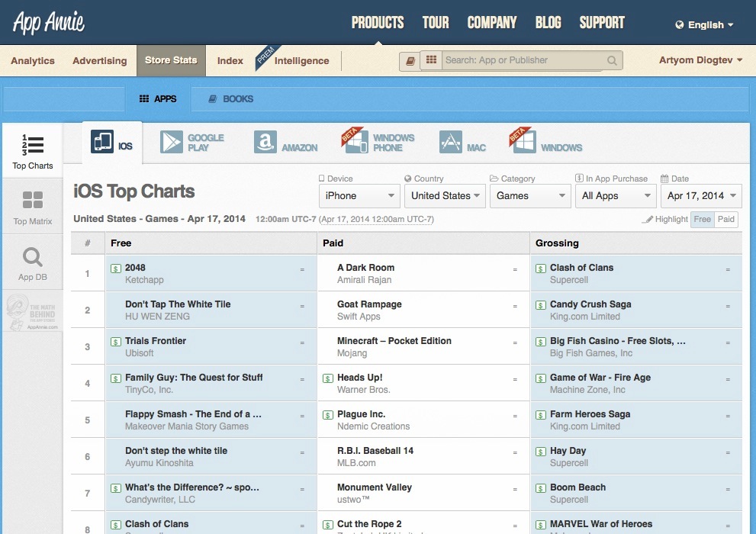Open Top Charts sidebar icon

(32, 145)
